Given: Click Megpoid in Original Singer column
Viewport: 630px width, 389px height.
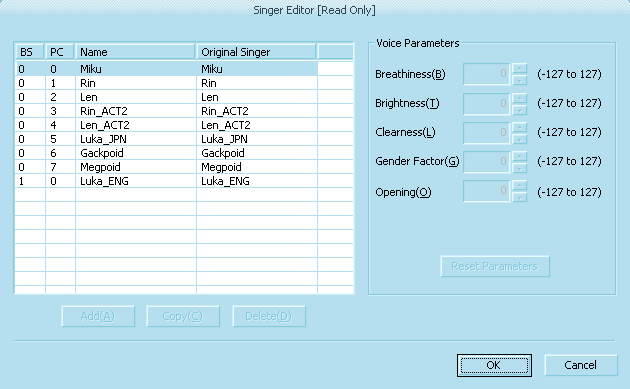Looking at the screenshot, I should pos(221,167).
